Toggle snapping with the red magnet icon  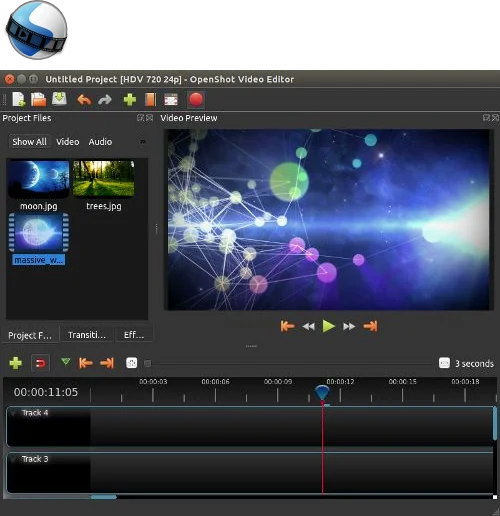click(x=40, y=363)
